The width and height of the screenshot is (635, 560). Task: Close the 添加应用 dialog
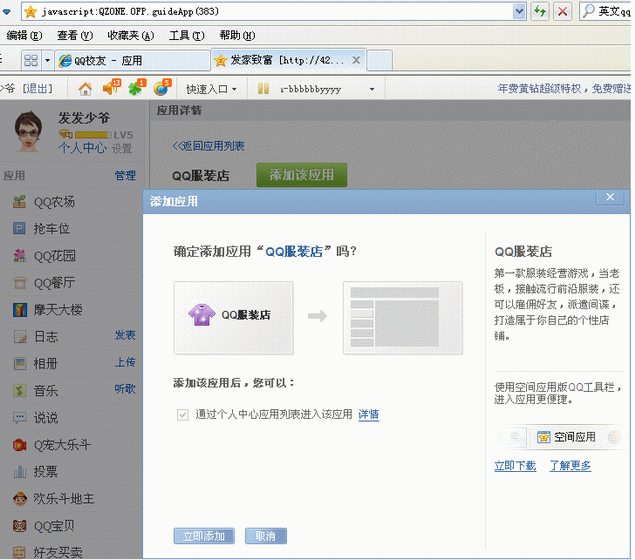pos(610,197)
